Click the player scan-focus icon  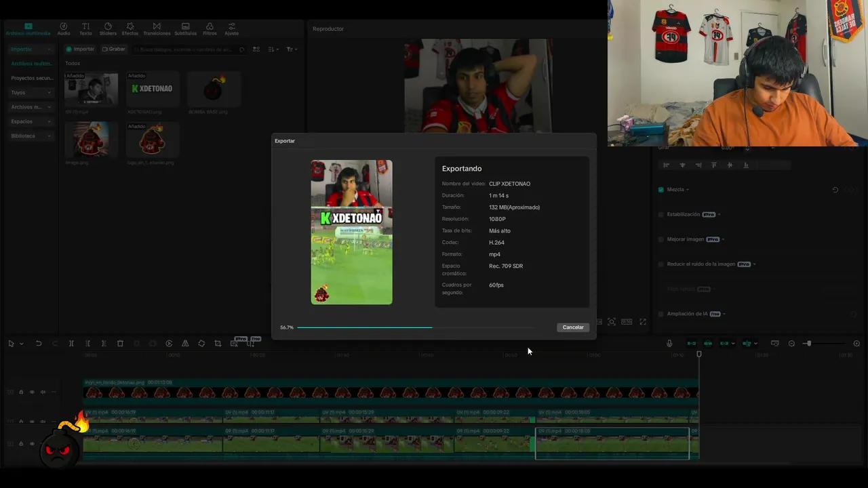612,322
